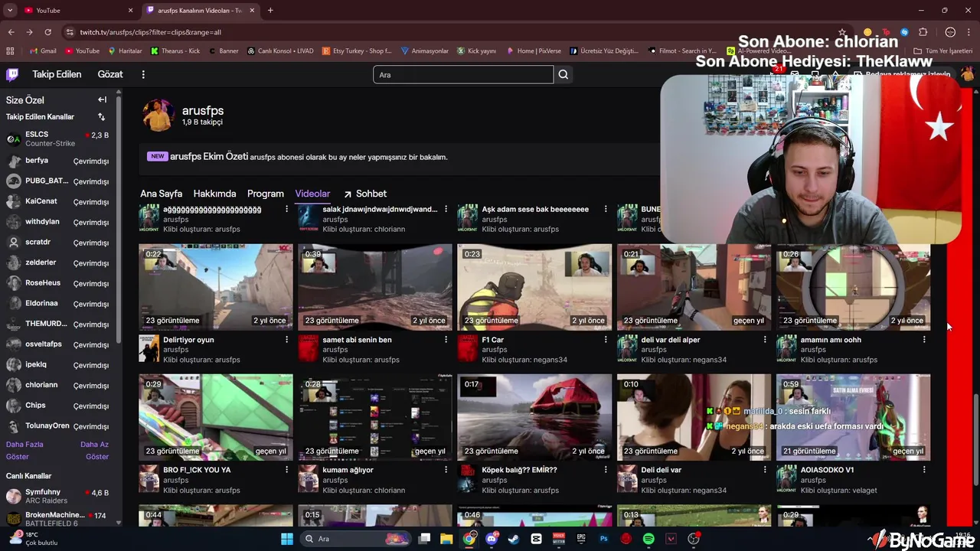Image resolution: width=980 pixels, height=551 pixels.
Task: Open Windows Start menu
Action: 287,539
